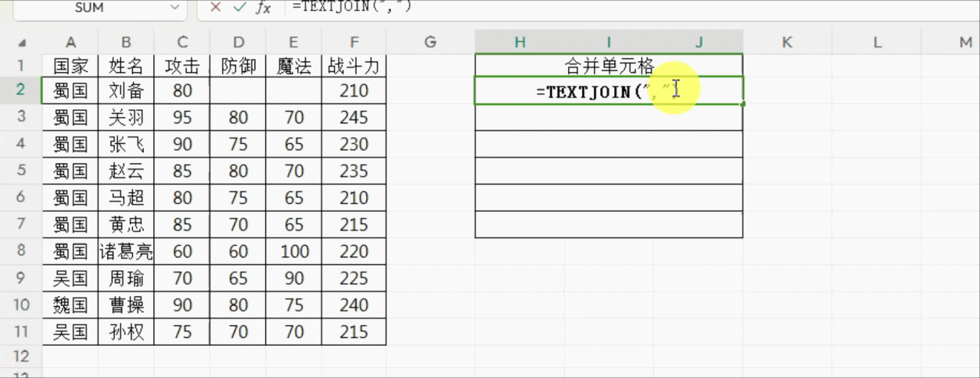Select column K header
Viewport: 980px width, 378px height.
(787, 42)
